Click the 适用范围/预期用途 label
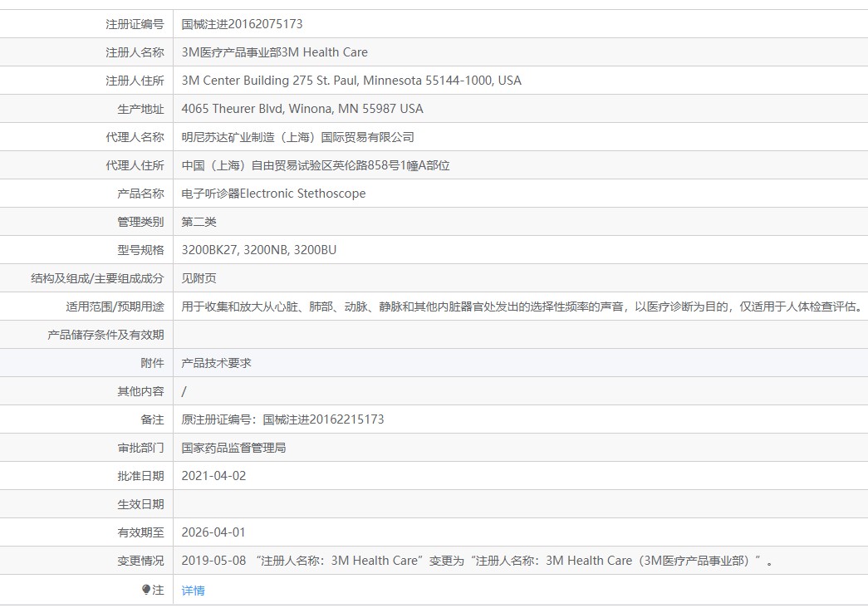 coord(115,306)
